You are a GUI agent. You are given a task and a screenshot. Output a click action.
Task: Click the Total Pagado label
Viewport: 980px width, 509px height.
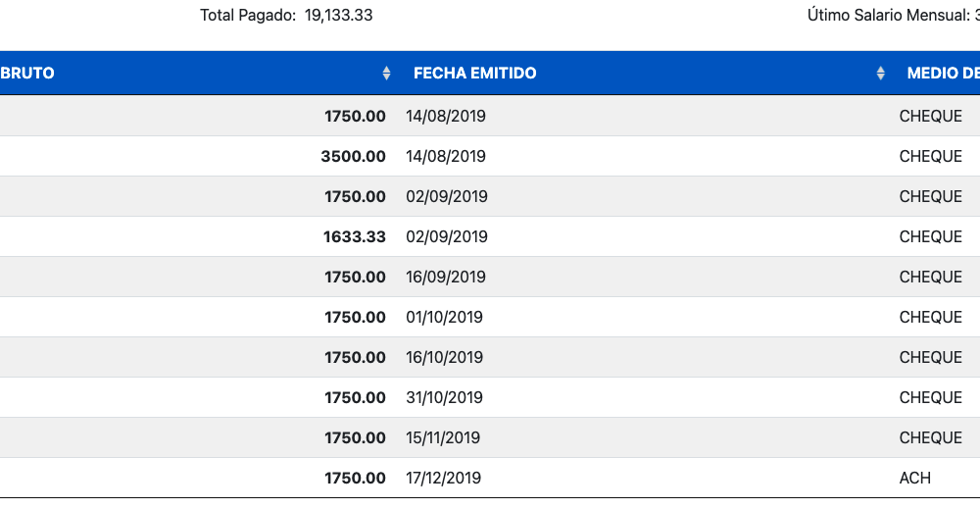248,15
